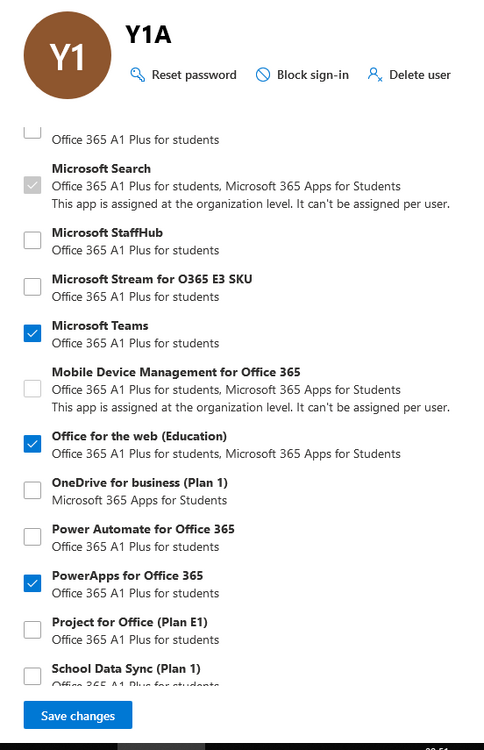Uncheck Office for the web (Education)
The width and height of the screenshot is (484, 750).
[33, 444]
